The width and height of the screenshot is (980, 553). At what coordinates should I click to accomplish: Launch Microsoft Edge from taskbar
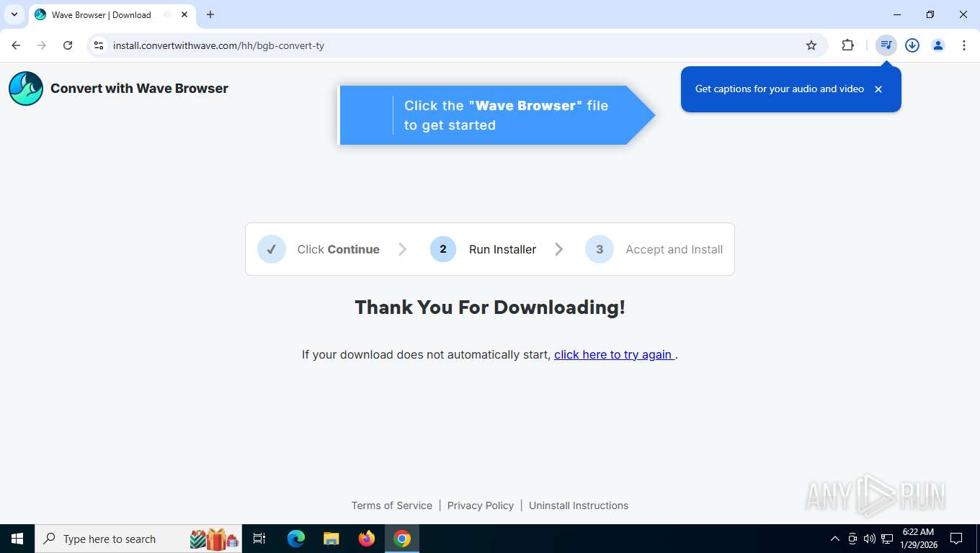(x=296, y=539)
